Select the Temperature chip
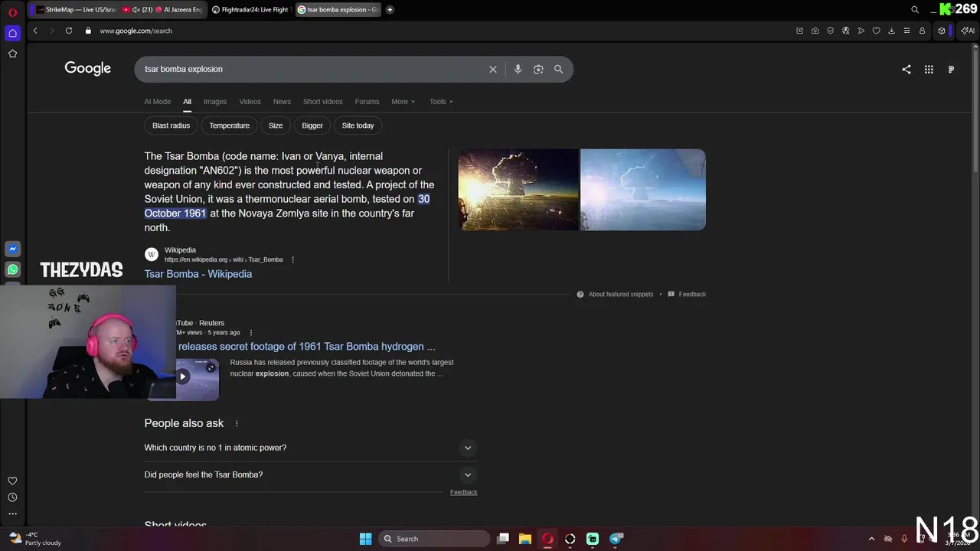The height and width of the screenshot is (551, 980). point(230,126)
